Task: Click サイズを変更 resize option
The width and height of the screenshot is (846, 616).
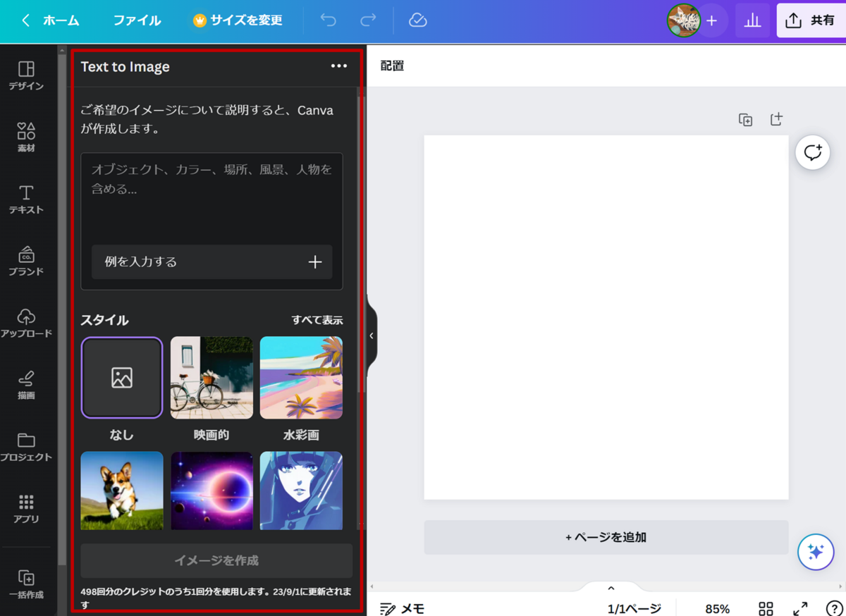Action: pyautogui.click(x=238, y=20)
